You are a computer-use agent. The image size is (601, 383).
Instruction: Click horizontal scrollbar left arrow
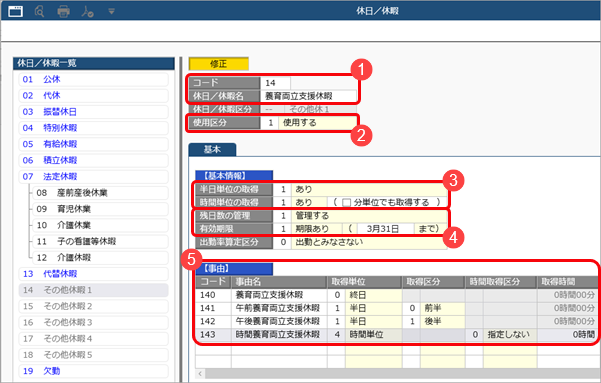[x=200, y=373]
